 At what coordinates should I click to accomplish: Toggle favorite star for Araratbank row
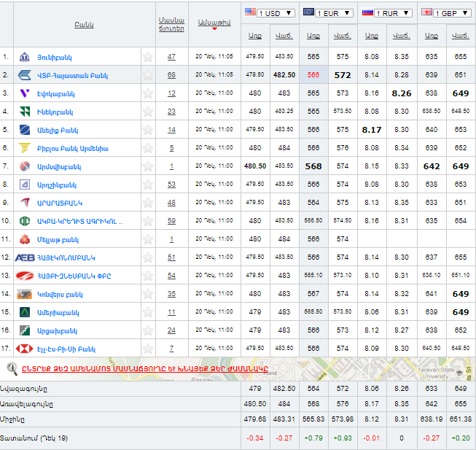click(148, 203)
